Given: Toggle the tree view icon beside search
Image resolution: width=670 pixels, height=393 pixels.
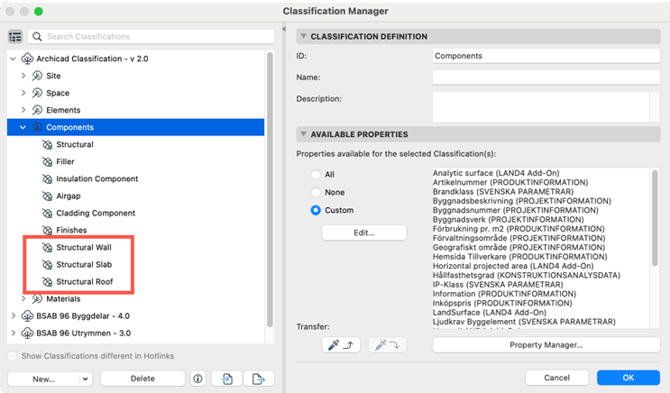Looking at the screenshot, I should 15,37.
